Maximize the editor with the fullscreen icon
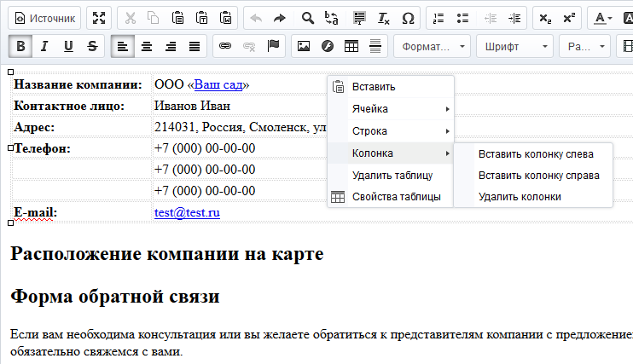 (99, 18)
